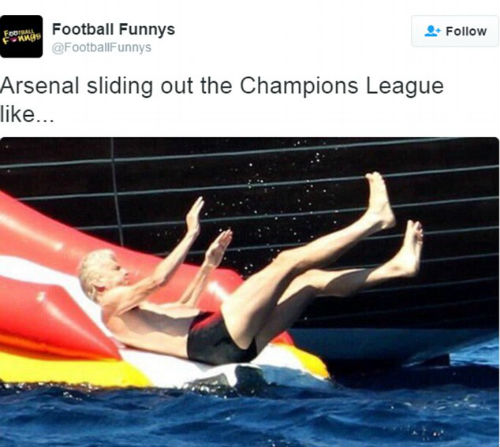Open the @FootballFunnys handle link
Screen dimensions: 500x447
(101, 47)
